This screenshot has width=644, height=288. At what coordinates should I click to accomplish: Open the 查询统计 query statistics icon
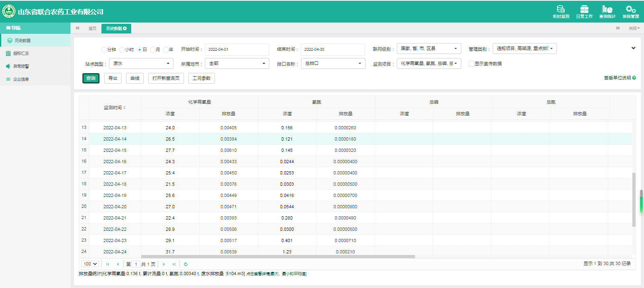[x=607, y=11]
